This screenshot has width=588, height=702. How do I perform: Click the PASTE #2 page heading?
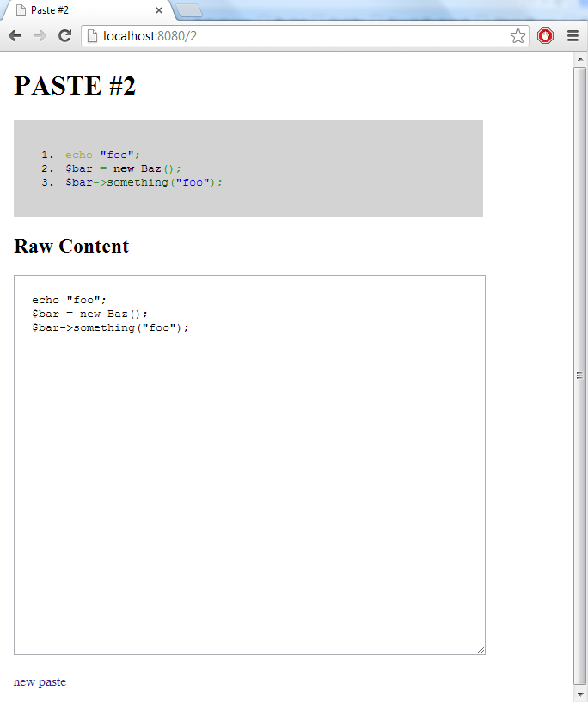click(x=75, y=86)
